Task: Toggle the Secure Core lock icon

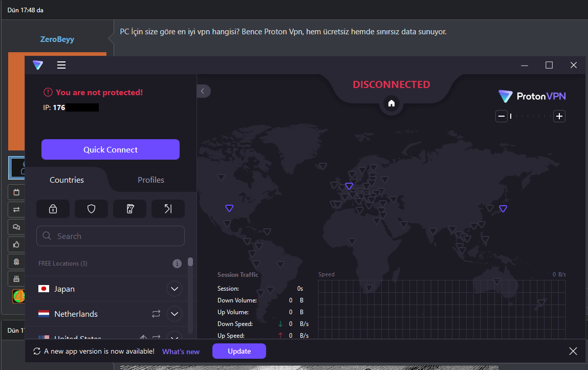Action: click(53, 209)
